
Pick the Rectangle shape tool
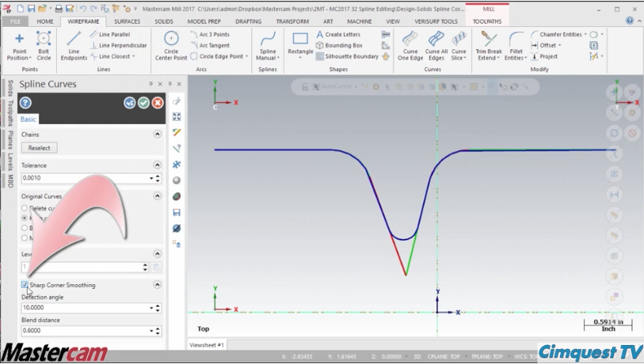300,46
